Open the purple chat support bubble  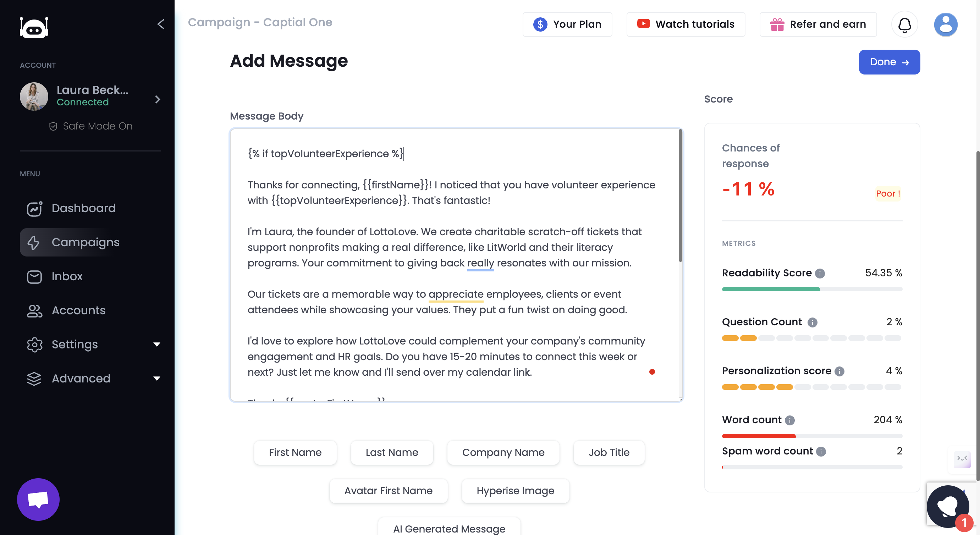pos(38,500)
